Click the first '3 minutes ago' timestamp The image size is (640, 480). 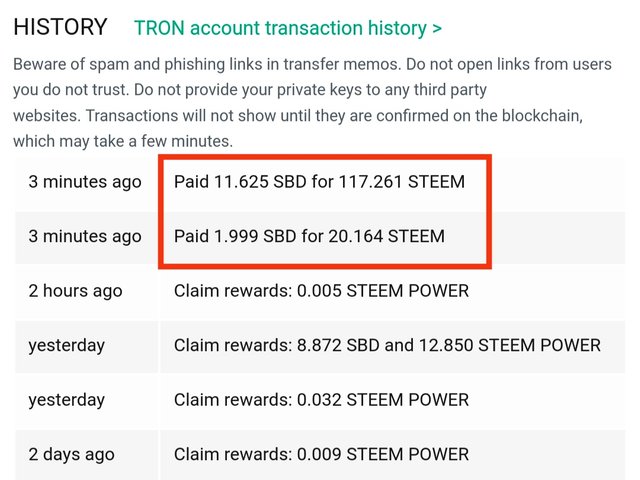85,182
